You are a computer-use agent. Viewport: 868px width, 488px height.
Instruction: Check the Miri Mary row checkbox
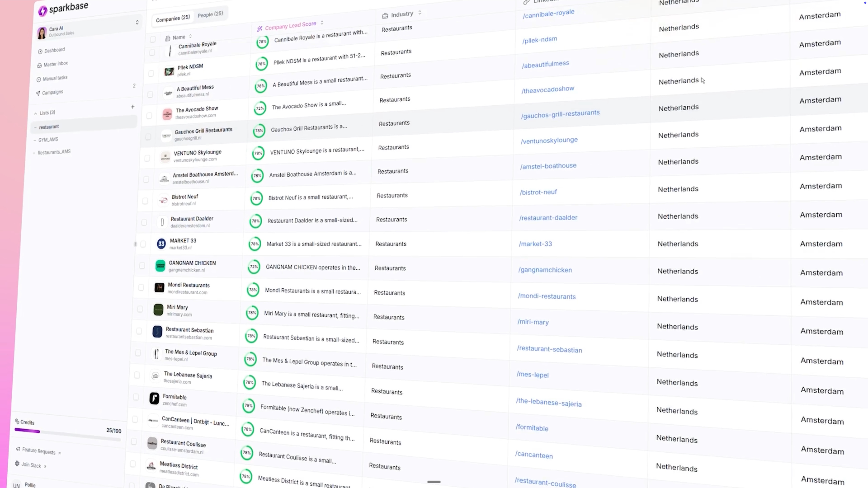click(x=140, y=309)
